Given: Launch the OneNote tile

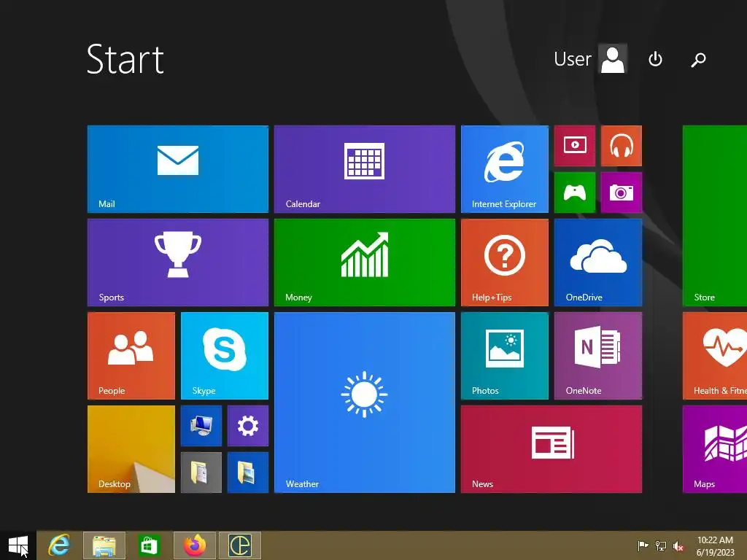Looking at the screenshot, I should pos(598,356).
